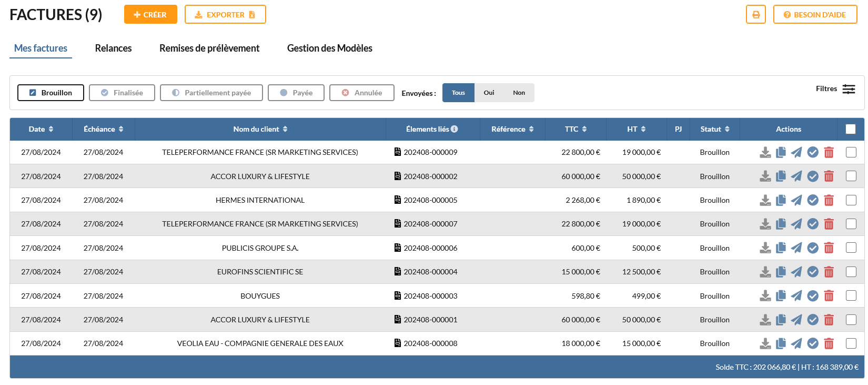Delete invoice 202408-000009
868x385 pixels.
point(829,152)
